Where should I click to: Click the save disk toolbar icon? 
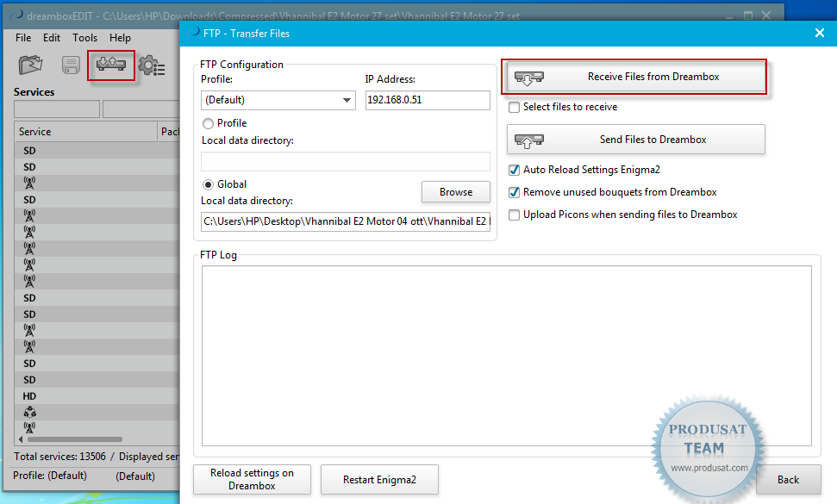click(71, 65)
